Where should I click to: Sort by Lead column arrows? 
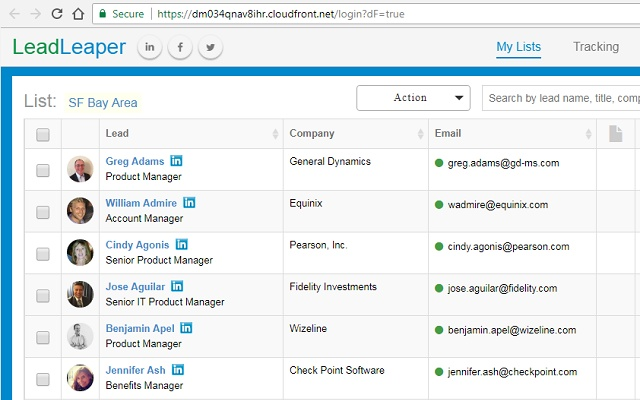click(276, 133)
